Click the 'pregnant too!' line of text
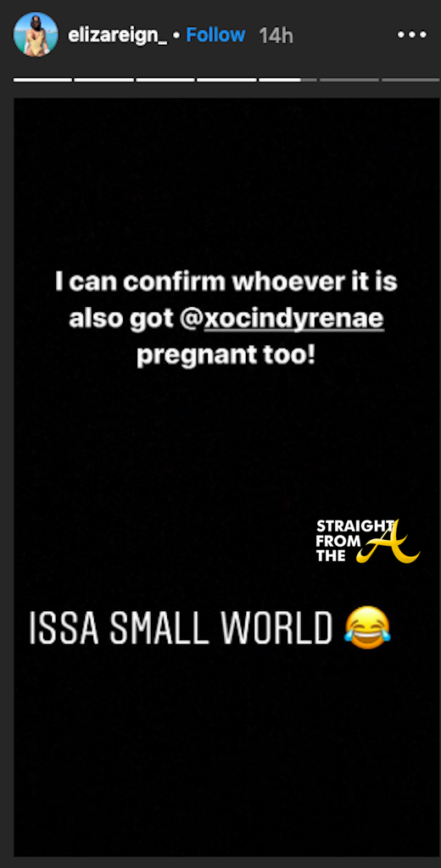The width and height of the screenshot is (441, 868). coord(226,356)
